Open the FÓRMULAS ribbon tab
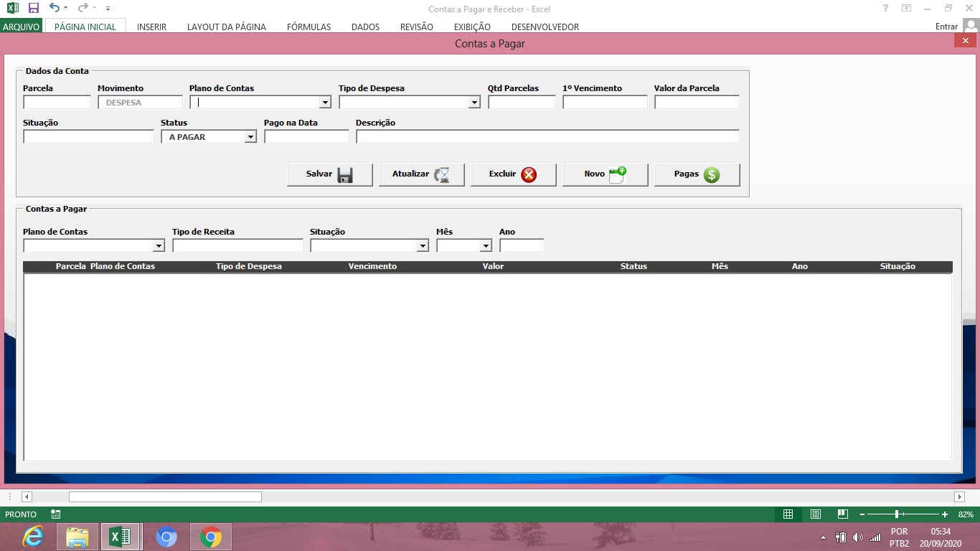 [308, 27]
